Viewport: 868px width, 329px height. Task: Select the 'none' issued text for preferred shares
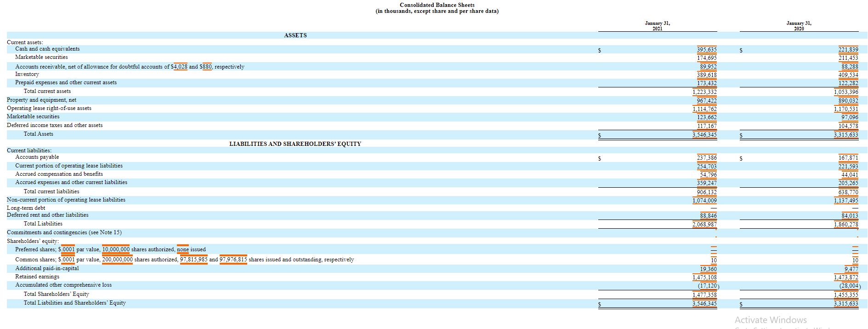point(183,249)
